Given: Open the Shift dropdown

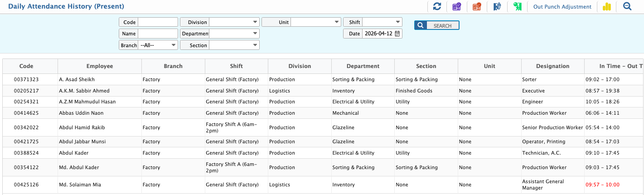Looking at the screenshot, I should [382, 22].
